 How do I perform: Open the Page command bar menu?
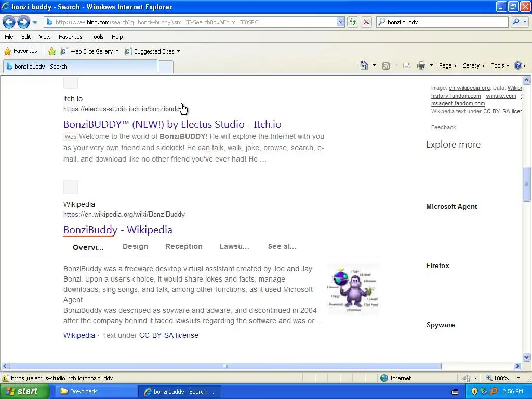447,65
